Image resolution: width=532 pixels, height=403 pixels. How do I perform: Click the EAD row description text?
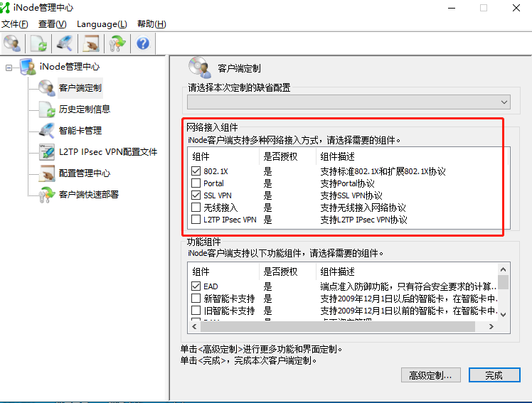[x=408, y=286]
